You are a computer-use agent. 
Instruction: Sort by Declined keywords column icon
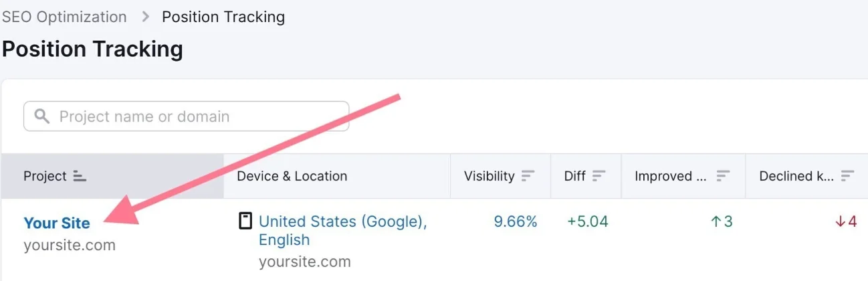click(x=848, y=176)
